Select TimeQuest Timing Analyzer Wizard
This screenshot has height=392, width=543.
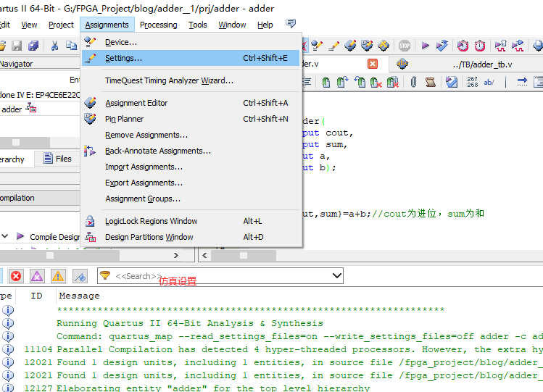191,80
